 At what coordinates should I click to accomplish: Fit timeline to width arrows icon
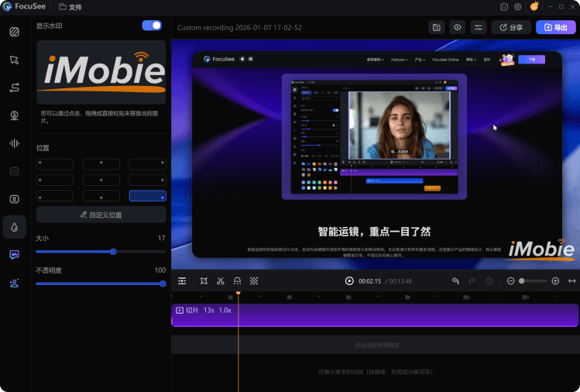571,281
